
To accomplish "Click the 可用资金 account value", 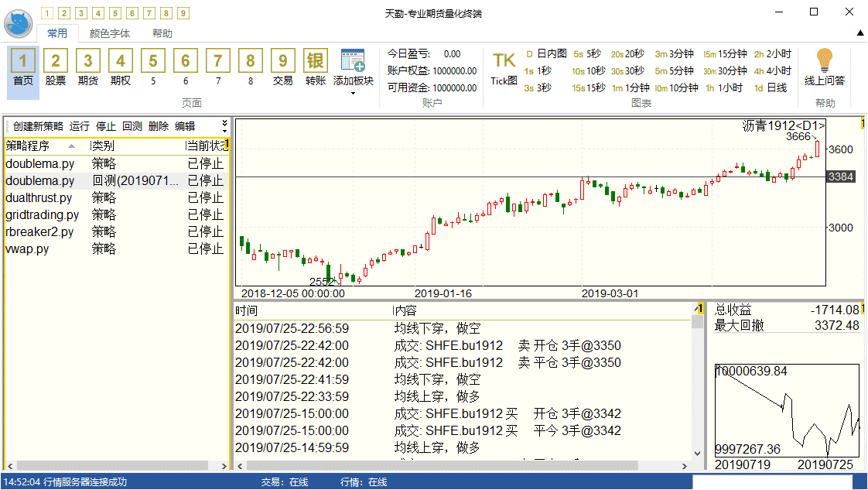I will click(x=454, y=88).
